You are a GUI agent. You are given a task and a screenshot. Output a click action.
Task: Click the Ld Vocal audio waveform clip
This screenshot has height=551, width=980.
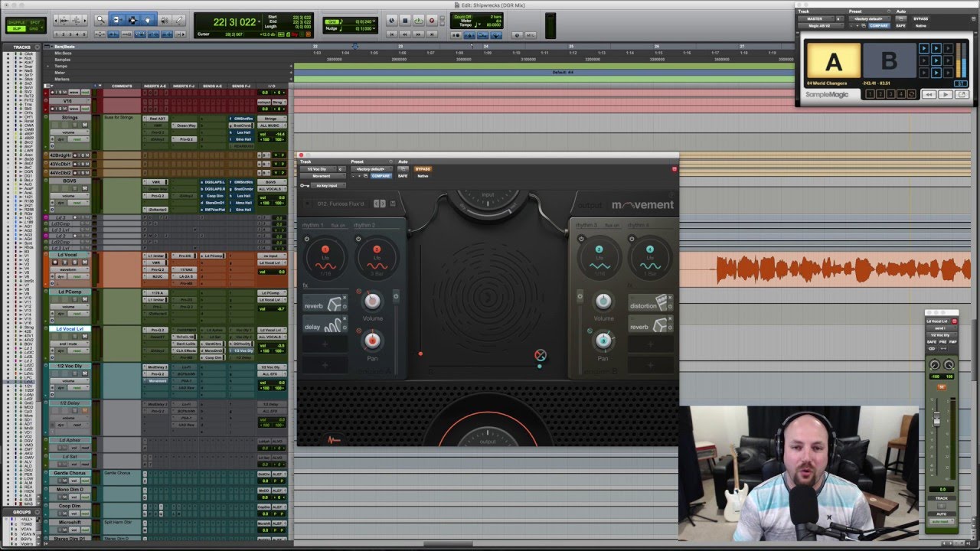pos(843,270)
